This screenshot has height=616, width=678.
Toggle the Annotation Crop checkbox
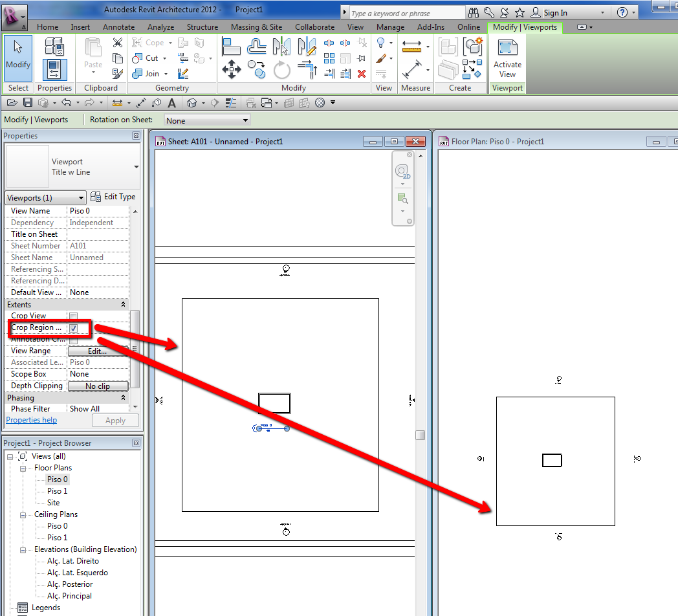pyautogui.click(x=74, y=340)
